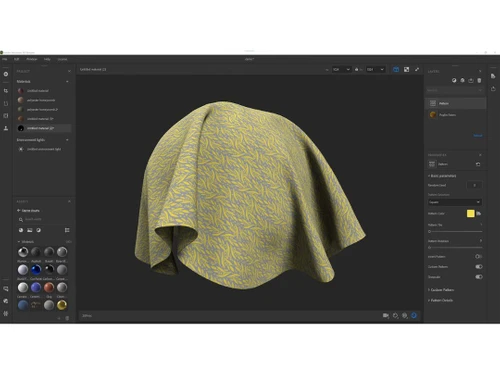Click the blue link in Layers panel
The height and width of the screenshot is (375, 500).
click(x=478, y=136)
